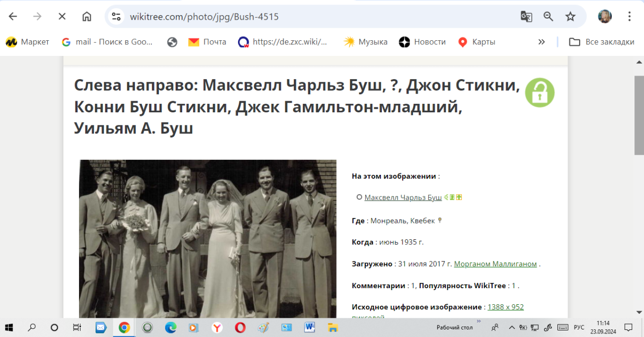Open site information for wikitree.com
Viewport: 644px width, 337px height.
point(117,17)
